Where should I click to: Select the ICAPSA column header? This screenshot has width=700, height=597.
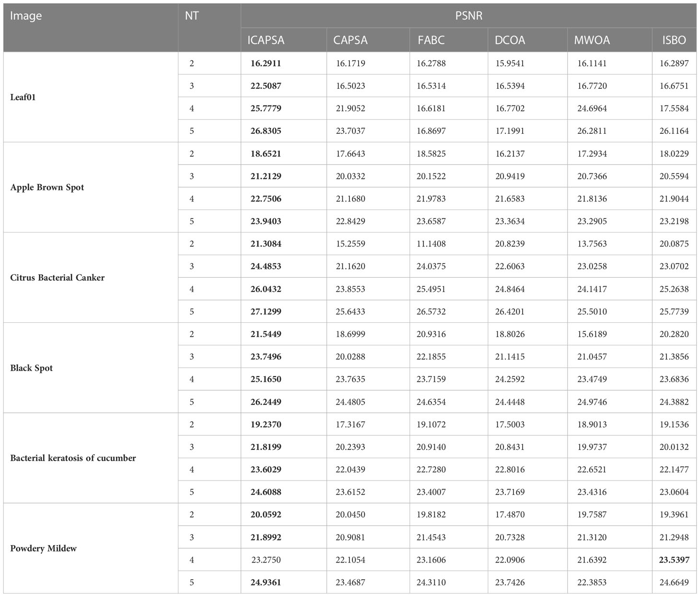(266, 40)
